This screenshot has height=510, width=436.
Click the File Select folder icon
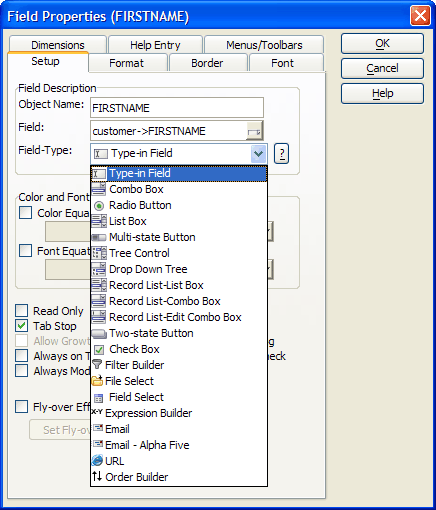pyautogui.click(x=97, y=381)
